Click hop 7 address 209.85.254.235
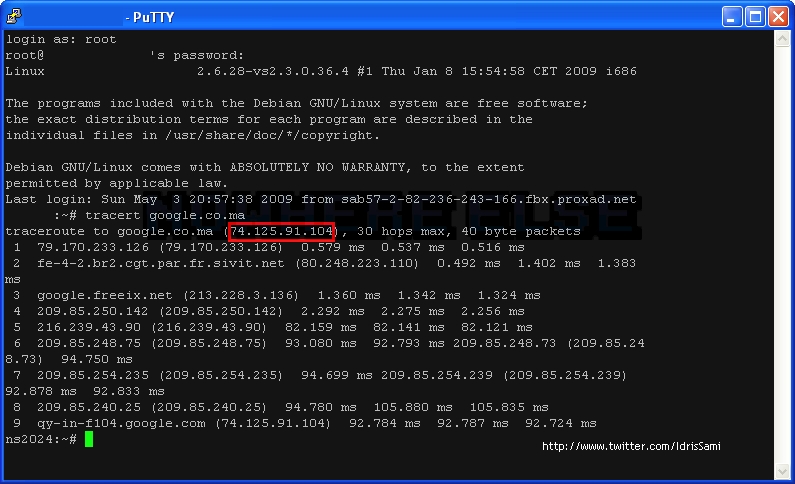Viewport: 795px width, 484px height. pyautogui.click(x=93, y=375)
